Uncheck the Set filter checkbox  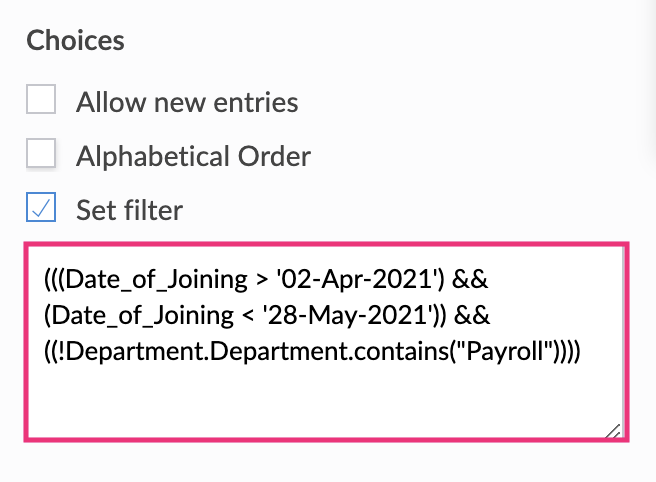tap(41, 209)
